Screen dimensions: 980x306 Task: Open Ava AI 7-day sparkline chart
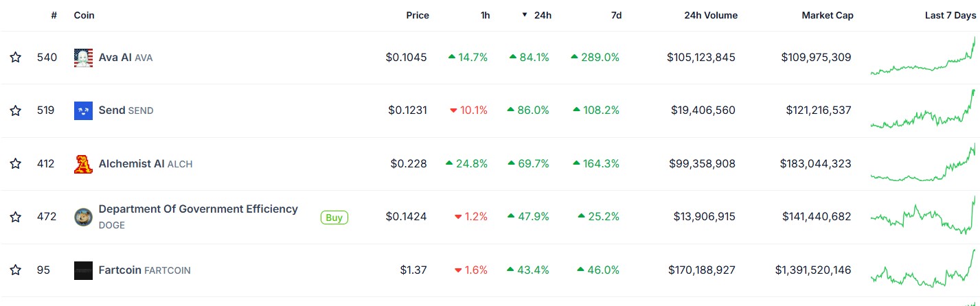pos(923,56)
